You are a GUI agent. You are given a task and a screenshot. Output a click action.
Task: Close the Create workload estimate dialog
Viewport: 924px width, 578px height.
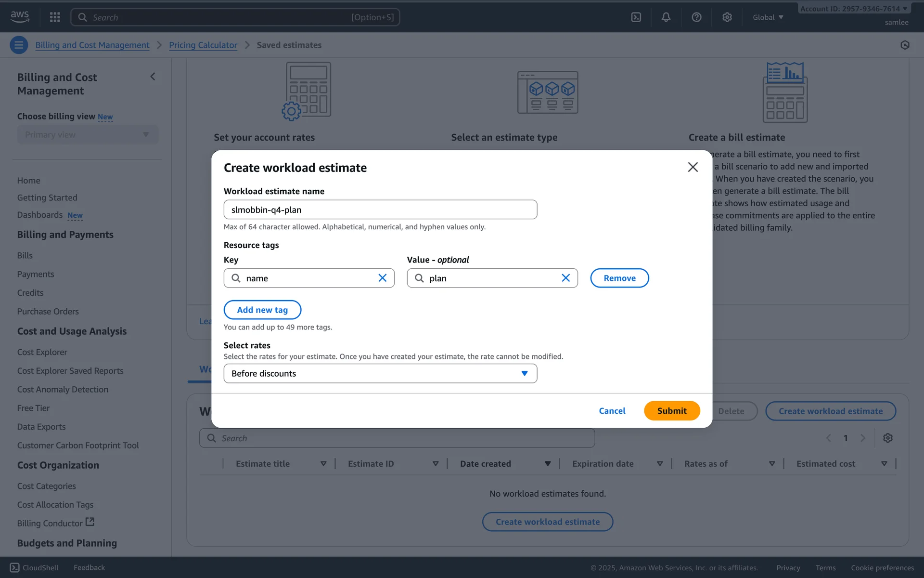point(693,167)
